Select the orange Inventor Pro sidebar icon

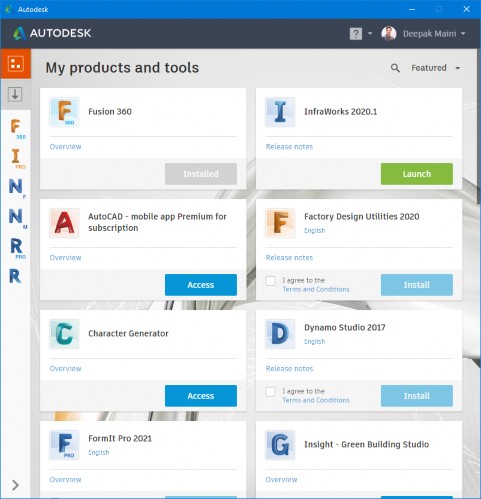click(x=17, y=158)
